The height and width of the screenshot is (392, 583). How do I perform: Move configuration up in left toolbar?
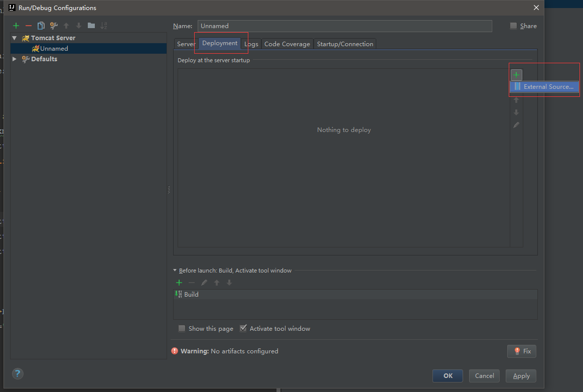pyautogui.click(x=66, y=26)
